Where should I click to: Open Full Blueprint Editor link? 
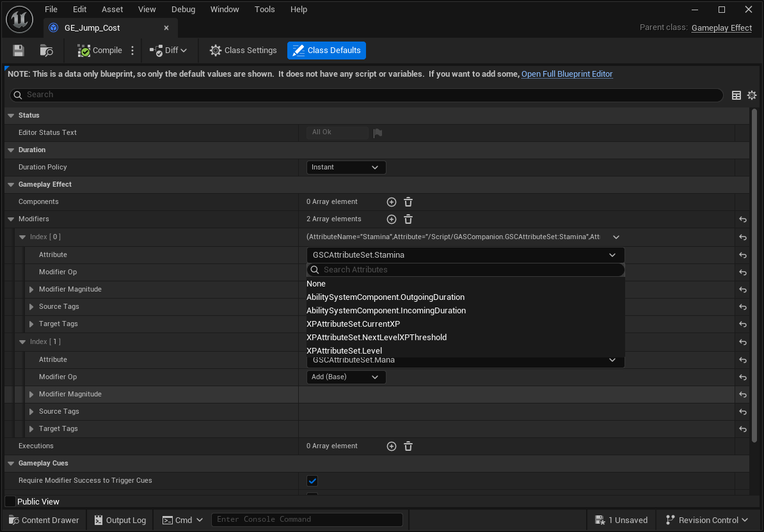pos(567,74)
